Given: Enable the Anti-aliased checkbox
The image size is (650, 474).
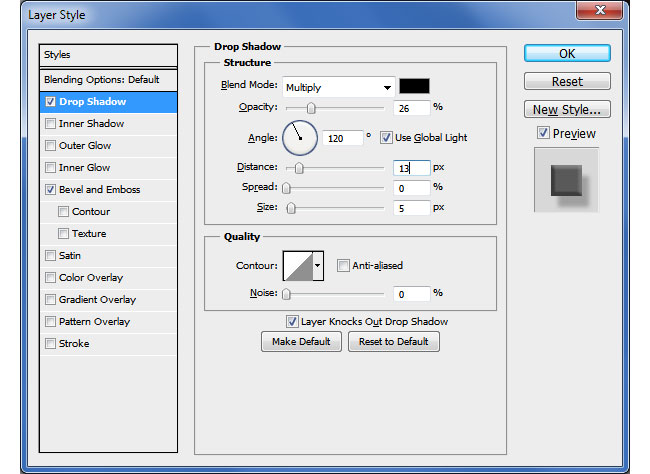Looking at the screenshot, I should [344, 265].
